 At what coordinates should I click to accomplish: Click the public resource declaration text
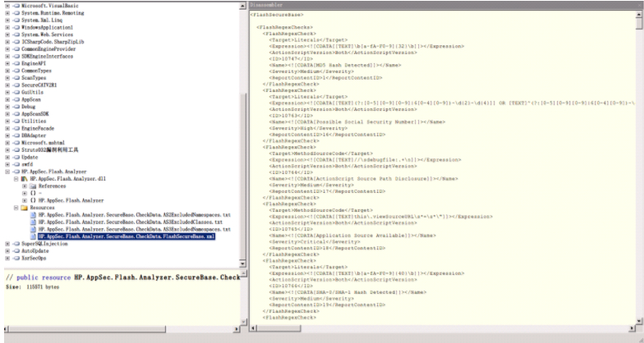pyautogui.click(x=123, y=277)
